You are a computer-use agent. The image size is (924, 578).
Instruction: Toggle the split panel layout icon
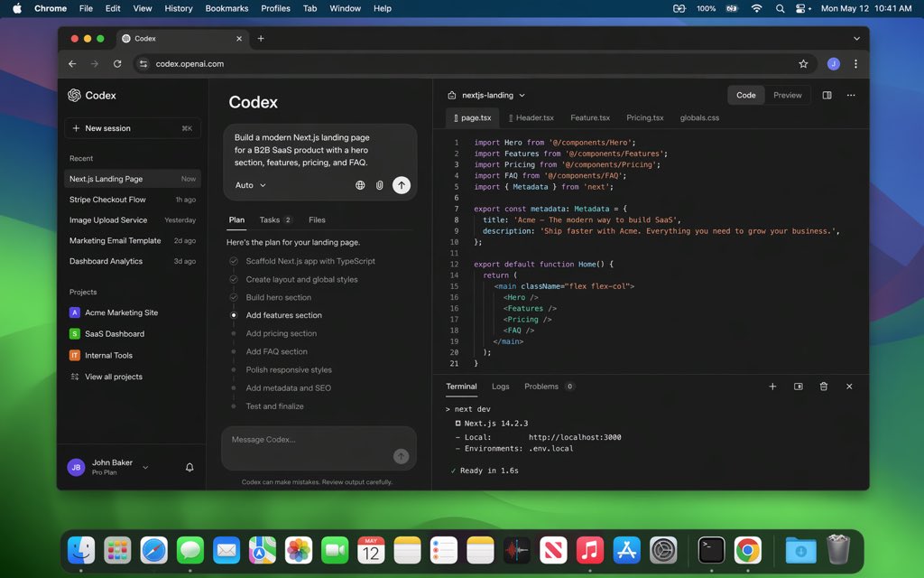(827, 95)
